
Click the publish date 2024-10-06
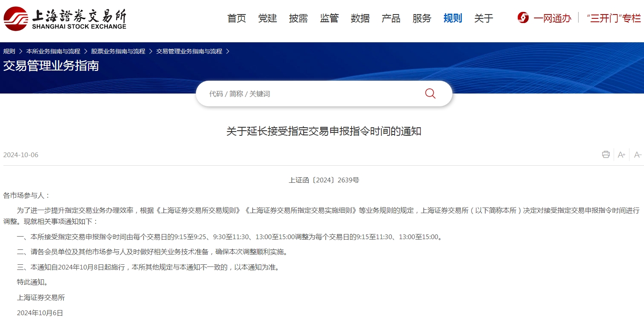click(21, 155)
